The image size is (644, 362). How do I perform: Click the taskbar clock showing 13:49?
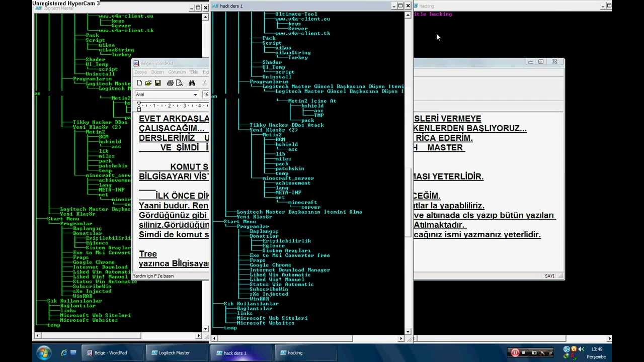[597, 349]
